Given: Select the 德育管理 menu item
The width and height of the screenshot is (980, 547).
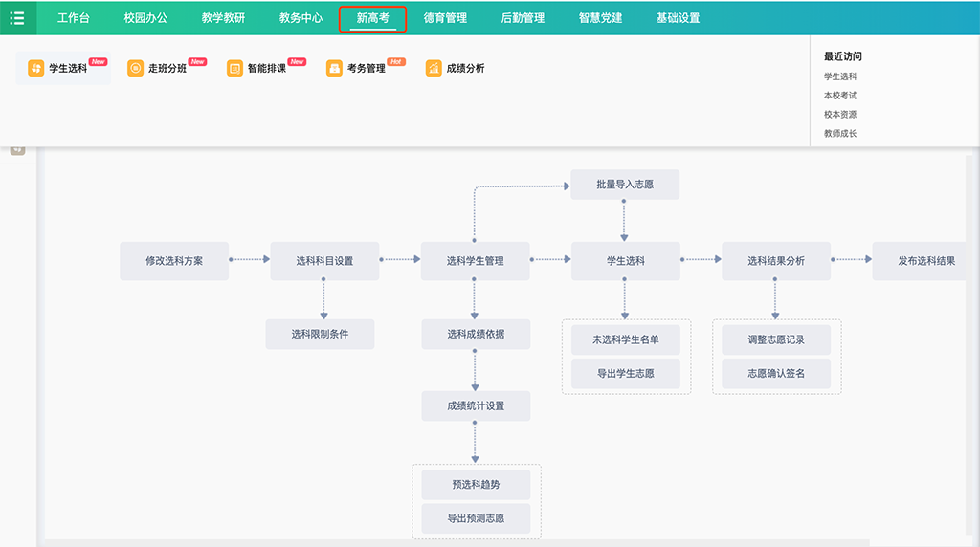Looking at the screenshot, I should [445, 18].
